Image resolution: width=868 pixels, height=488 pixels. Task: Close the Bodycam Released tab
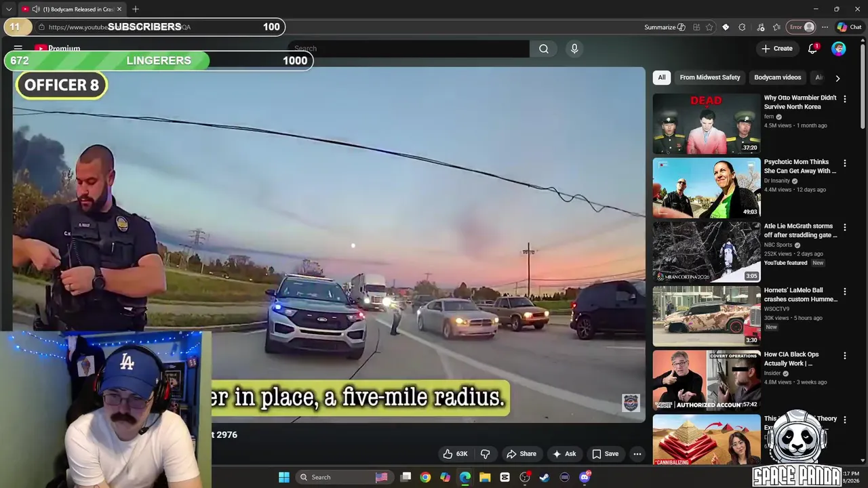click(119, 9)
